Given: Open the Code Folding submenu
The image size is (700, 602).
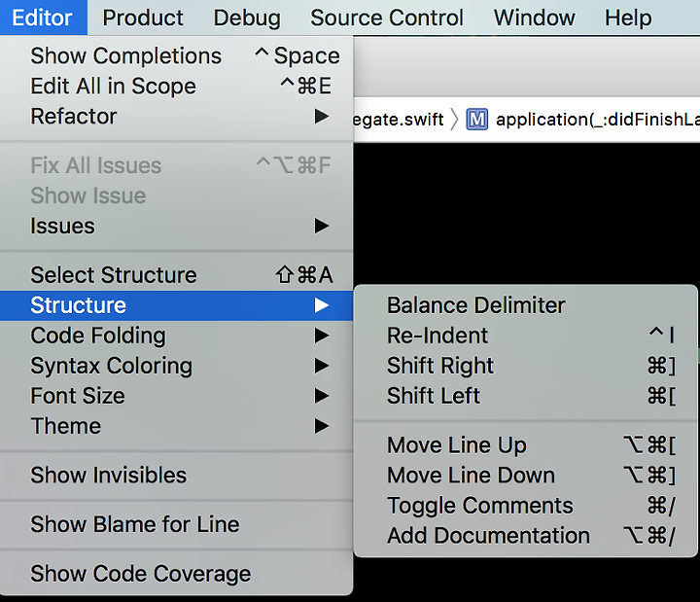Looking at the screenshot, I should click(x=176, y=336).
